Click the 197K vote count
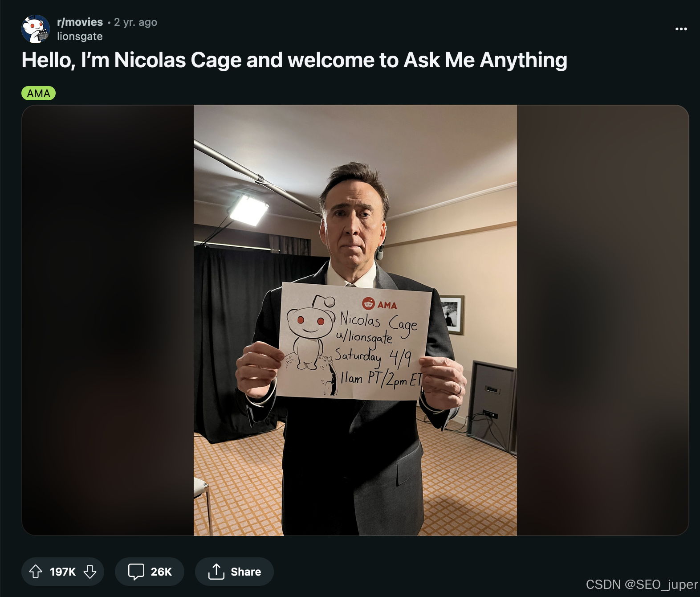The width and height of the screenshot is (700, 597). point(63,572)
